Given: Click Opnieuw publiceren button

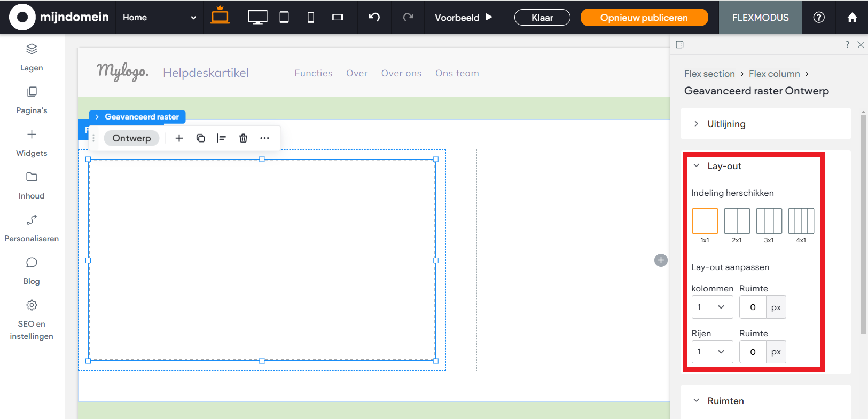Looking at the screenshot, I should 644,18.
